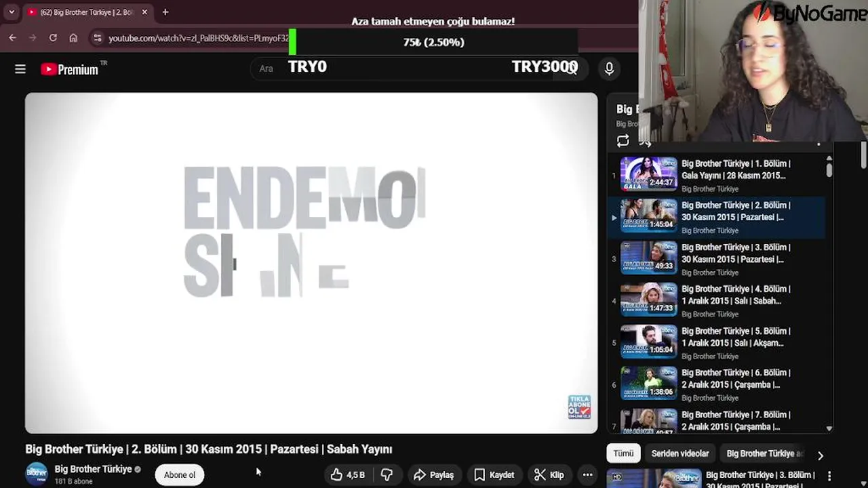The image size is (868, 488).
Task: Click the Kaydet save button
Action: click(x=494, y=475)
